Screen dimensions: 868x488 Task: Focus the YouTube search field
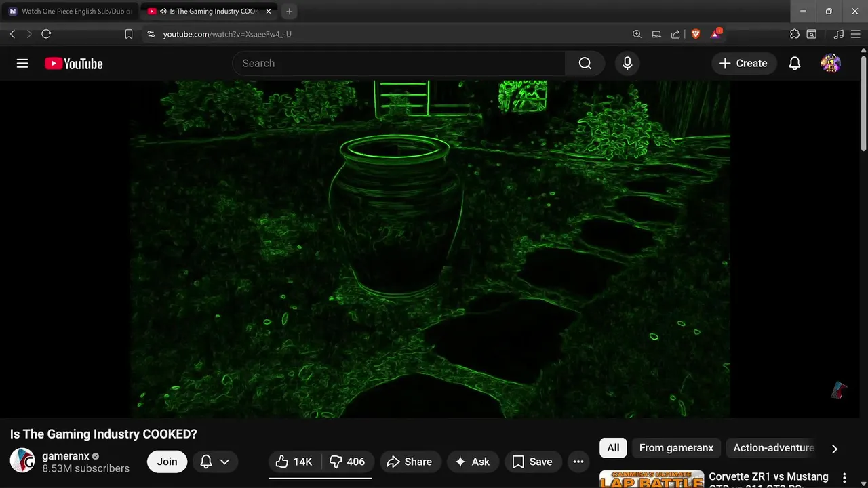click(399, 63)
